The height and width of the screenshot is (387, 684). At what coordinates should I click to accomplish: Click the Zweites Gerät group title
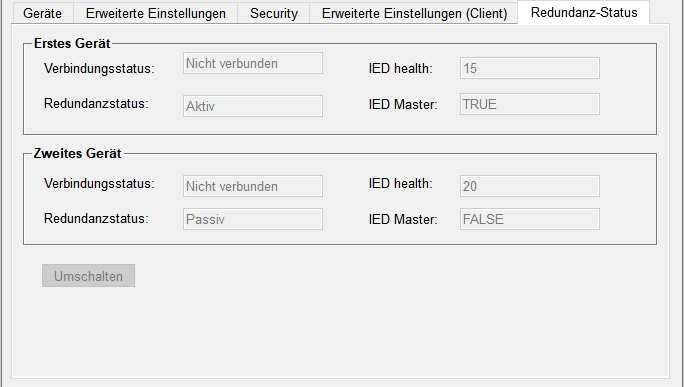tap(78, 154)
